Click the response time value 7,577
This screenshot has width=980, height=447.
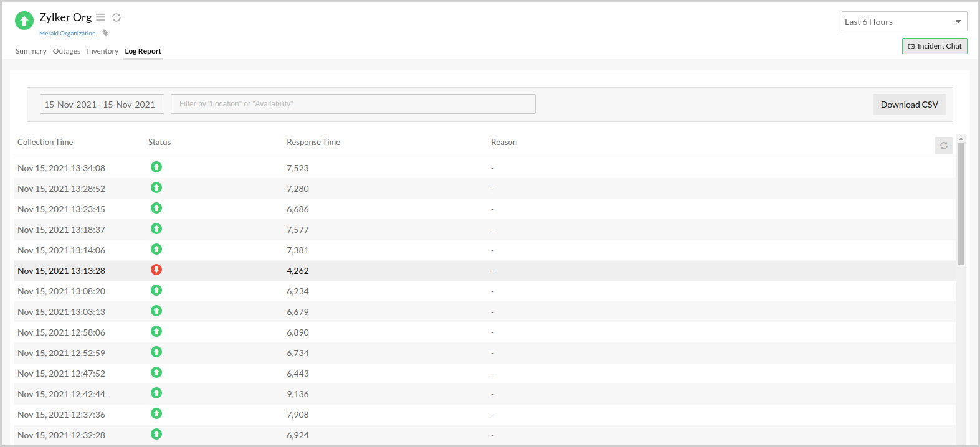point(298,230)
